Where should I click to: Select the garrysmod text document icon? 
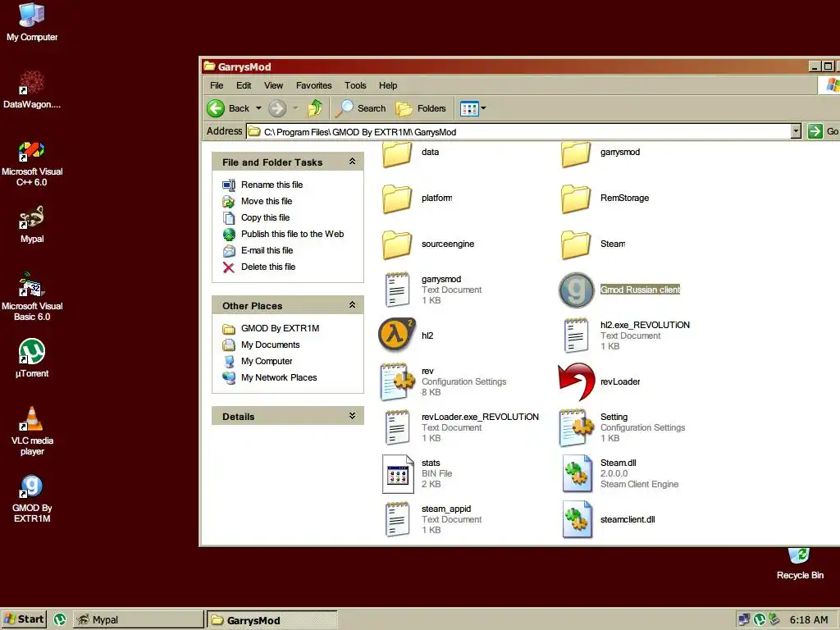tap(397, 290)
